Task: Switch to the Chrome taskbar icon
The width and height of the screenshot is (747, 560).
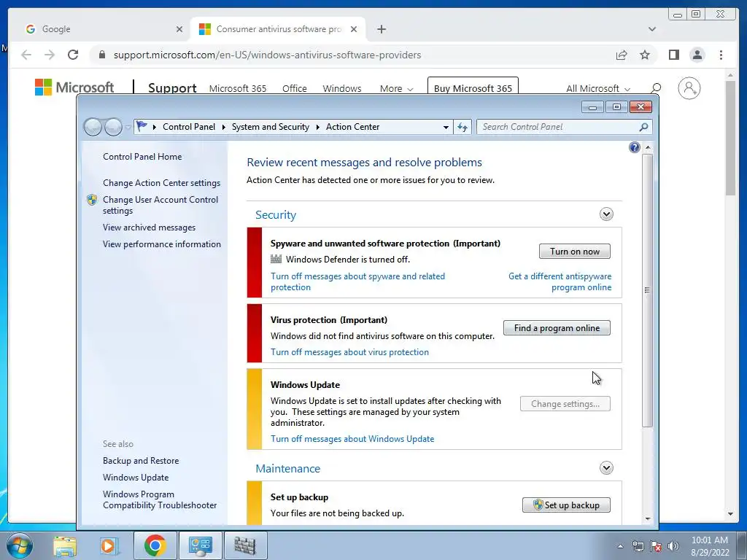Action: (x=155, y=545)
